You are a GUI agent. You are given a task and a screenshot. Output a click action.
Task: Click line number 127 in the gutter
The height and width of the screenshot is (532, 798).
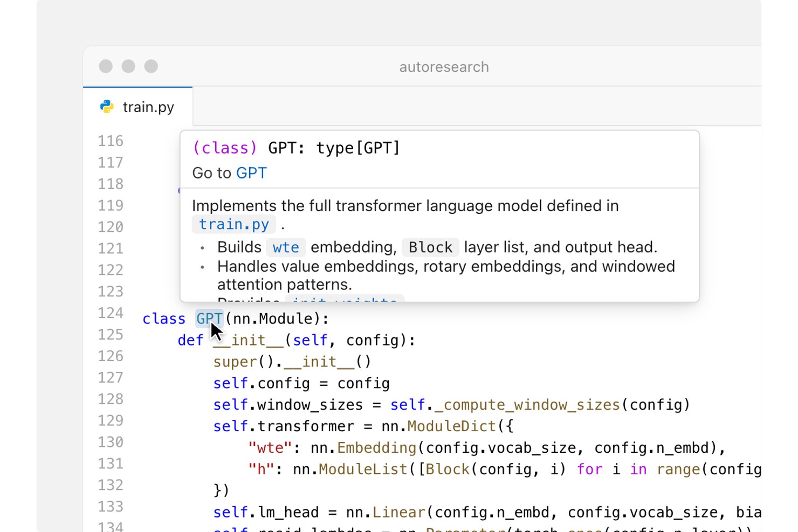click(x=111, y=378)
